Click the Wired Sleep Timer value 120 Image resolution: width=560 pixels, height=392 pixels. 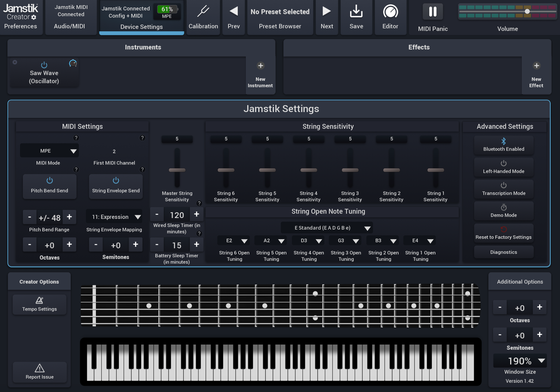[177, 215]
